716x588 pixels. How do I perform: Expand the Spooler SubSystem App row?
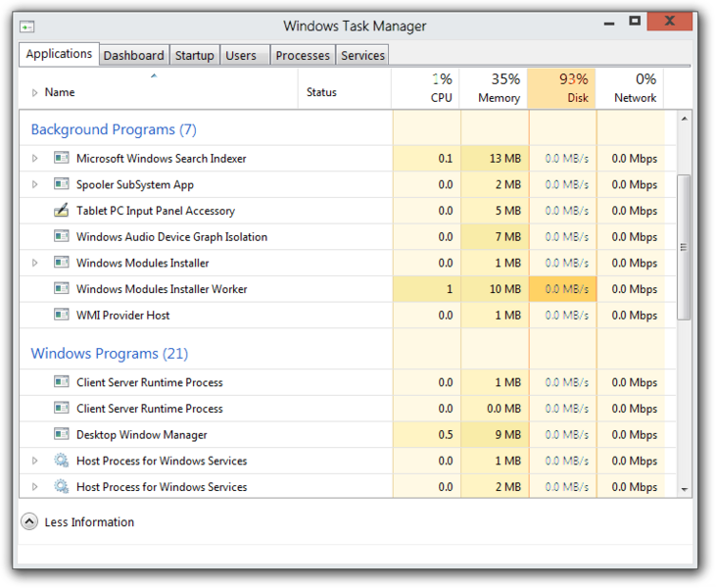[x=35, y=184]
